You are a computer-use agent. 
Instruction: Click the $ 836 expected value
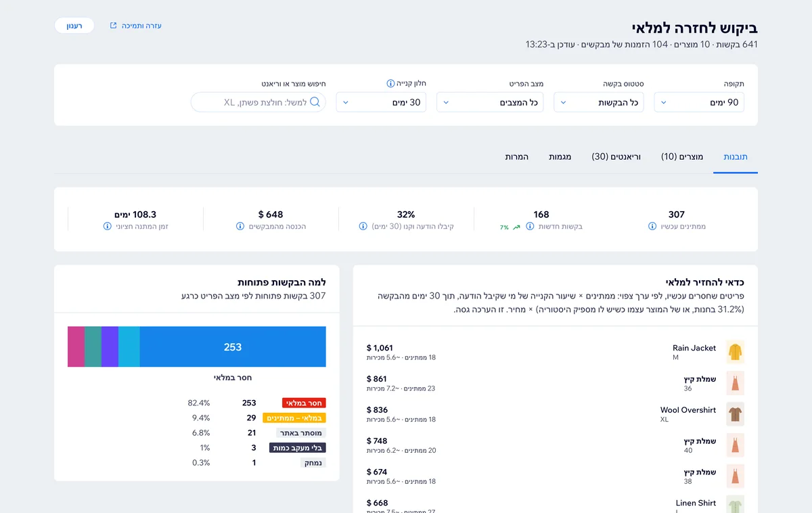pyautogui.click(x=378, y=410)
